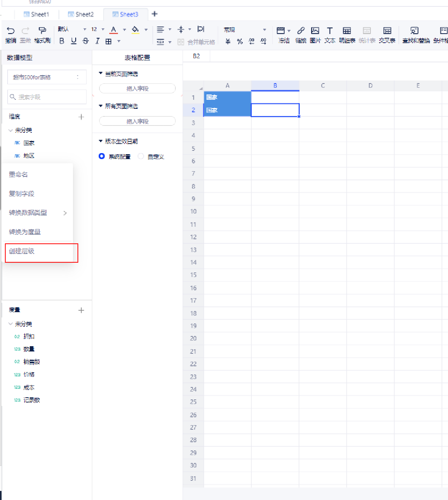The image size is (448, 500).
Task: Collapse the 当前页面筛选 section
Action: click(101, 73)
